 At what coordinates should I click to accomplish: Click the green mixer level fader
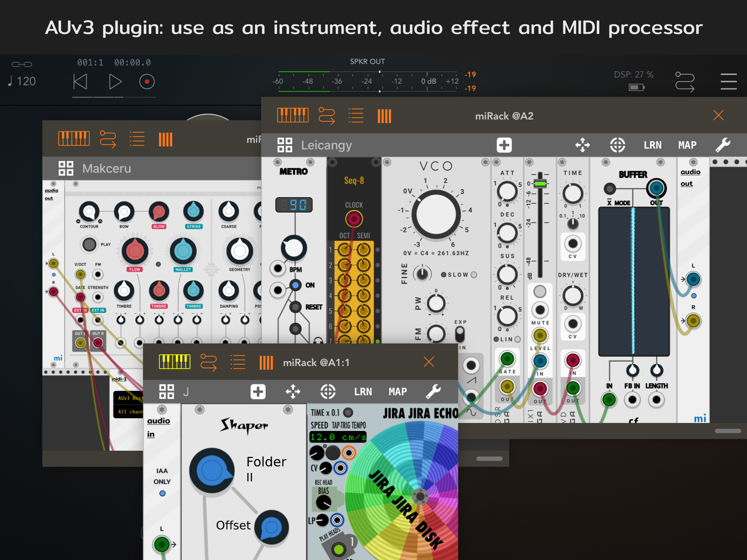point(540,184)
